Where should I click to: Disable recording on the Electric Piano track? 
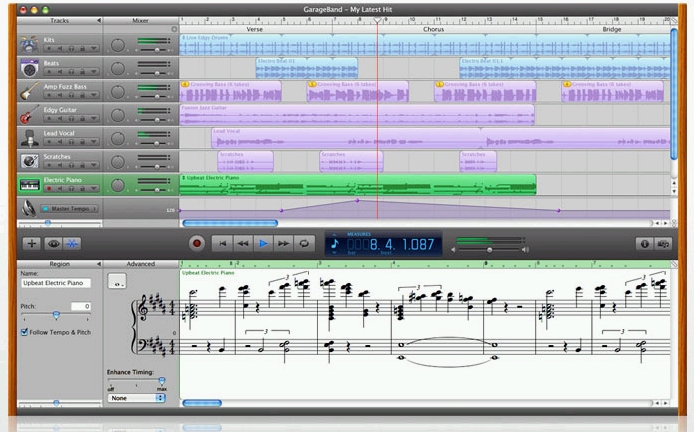[x=49, y=189]
